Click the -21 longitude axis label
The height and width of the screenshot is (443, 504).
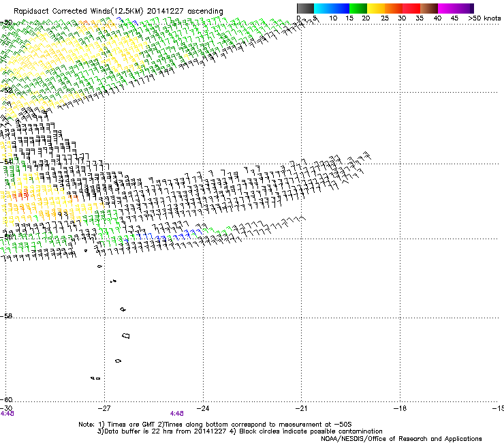[x=302, y=408]
